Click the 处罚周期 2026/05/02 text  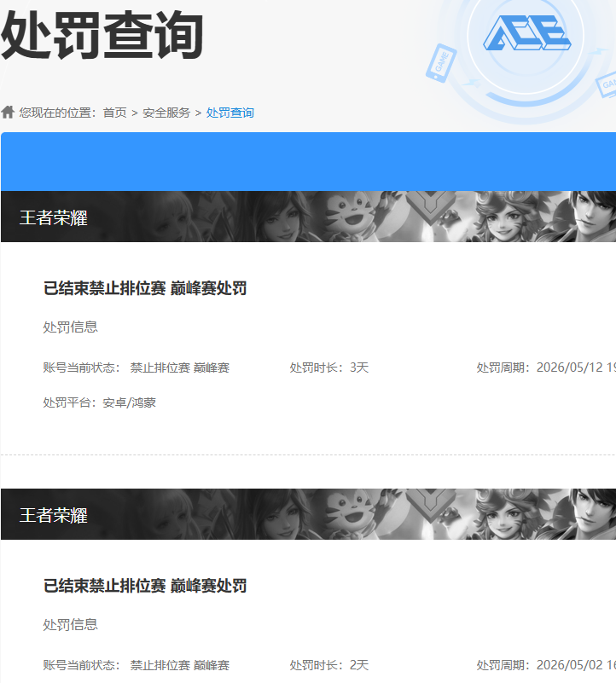(546, 665)
